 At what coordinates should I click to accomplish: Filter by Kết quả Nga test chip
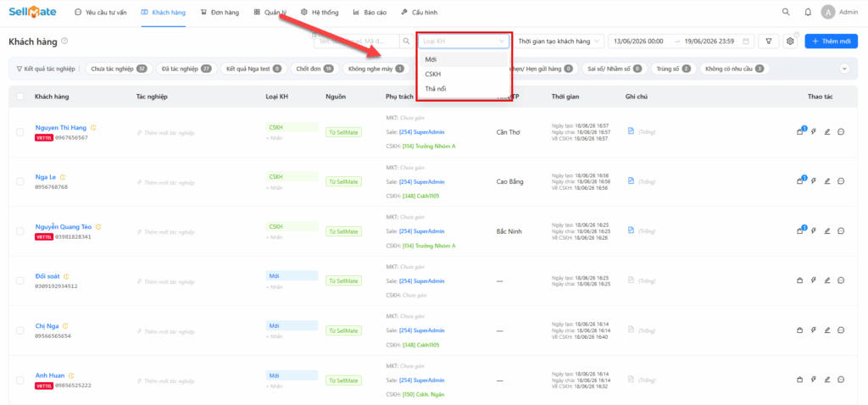tap(253, 69)
